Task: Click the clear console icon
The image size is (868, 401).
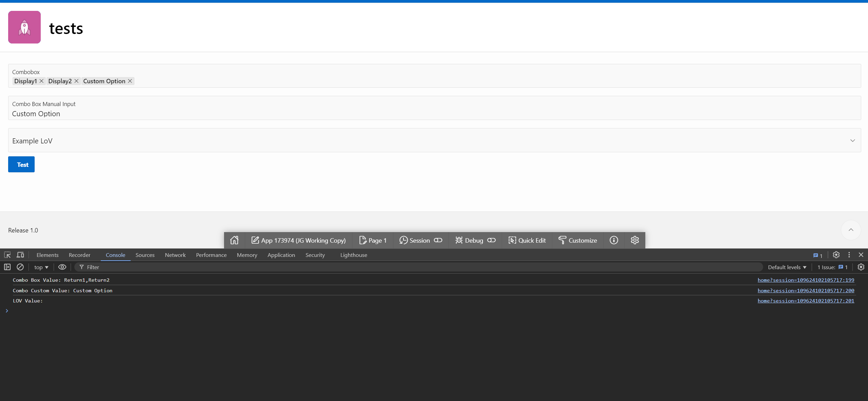Action: [20, 267]
